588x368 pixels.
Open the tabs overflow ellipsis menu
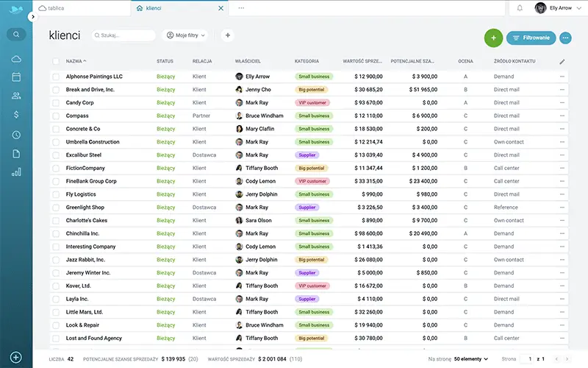pos(241,8)
